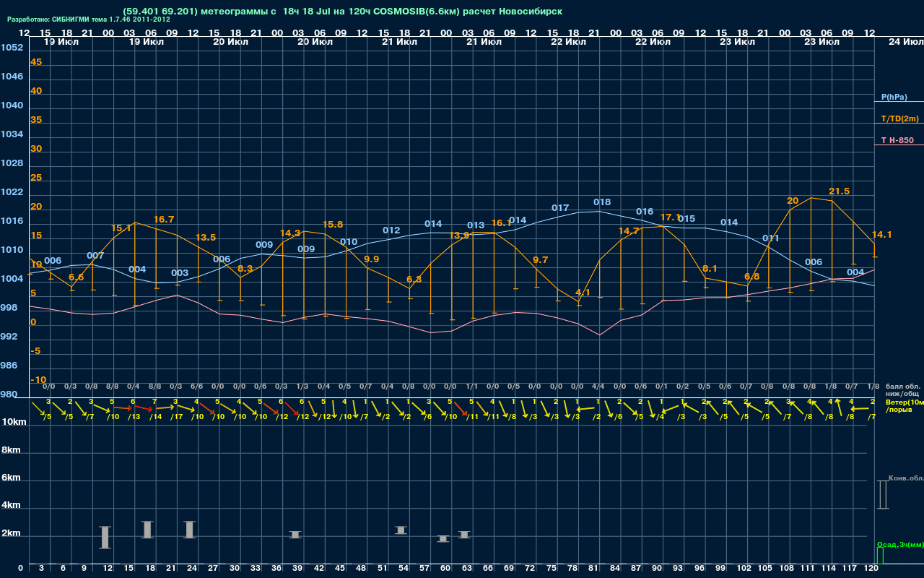Image resolution: width=924 pixels, height=578 pixels.
Task: Click the 4/4 cloud cover value
Action: 598,387
